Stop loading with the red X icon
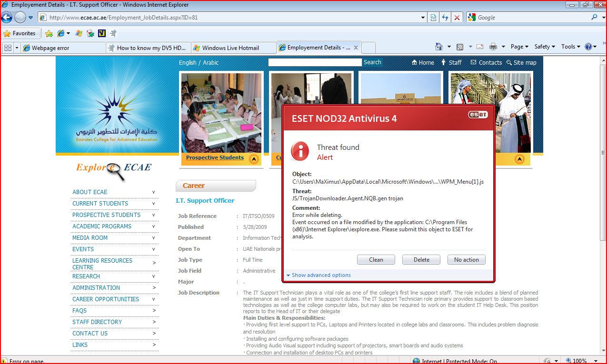This screenshot has width=607, height=364. click(x=457, y=18)
